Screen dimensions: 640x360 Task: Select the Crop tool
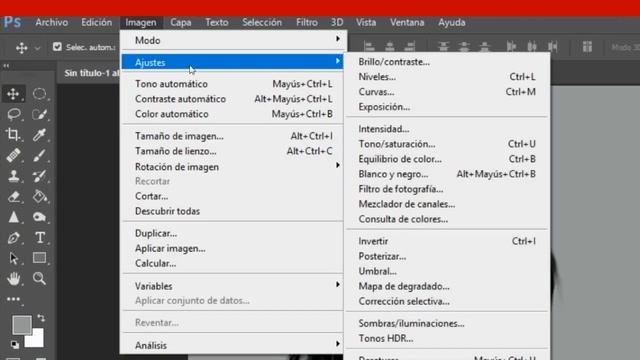(13, 135)
